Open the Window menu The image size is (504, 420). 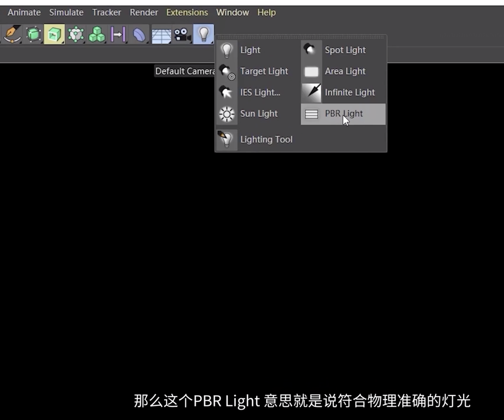click(x=233, y=12)
